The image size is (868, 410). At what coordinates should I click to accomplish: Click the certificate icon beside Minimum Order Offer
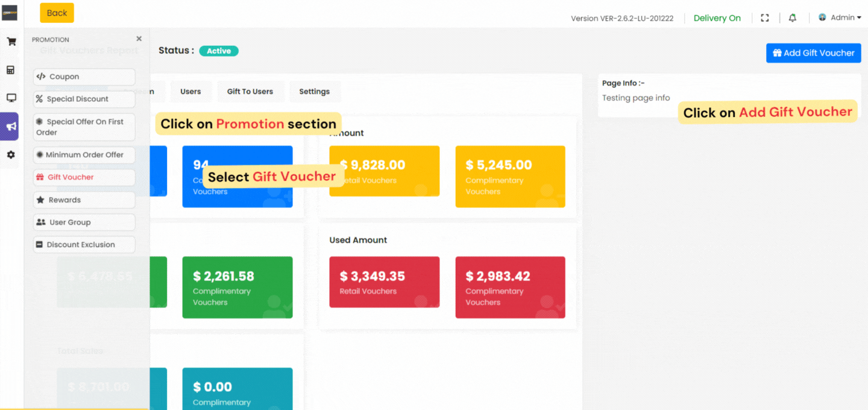point(40,154)
